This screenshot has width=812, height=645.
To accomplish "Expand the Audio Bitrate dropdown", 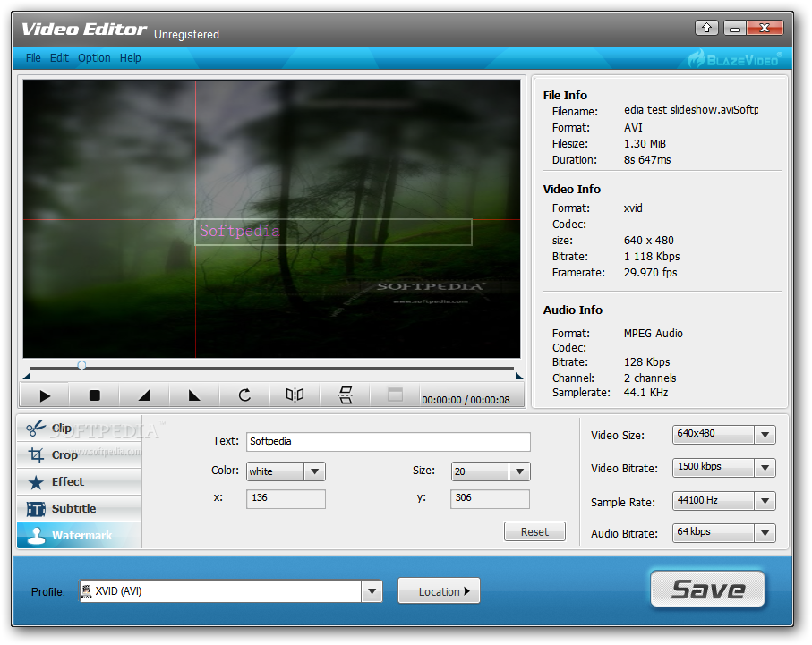I will click(x=765, y=533).
